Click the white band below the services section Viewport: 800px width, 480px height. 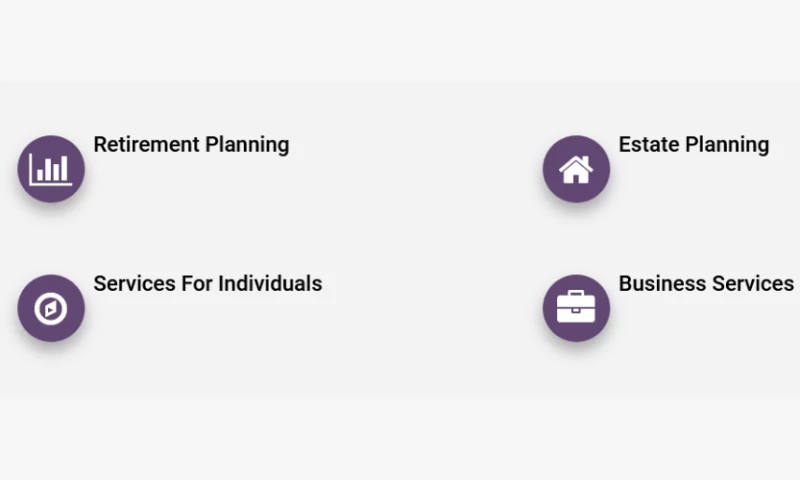400,440
